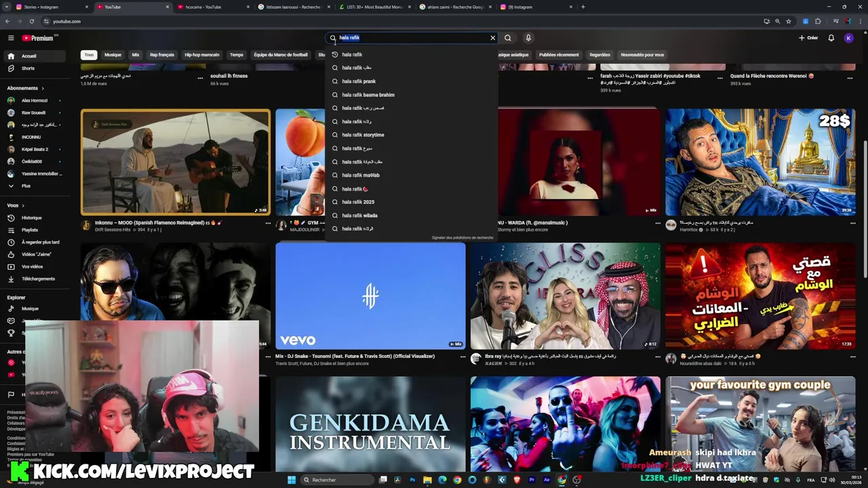The width and height of the screenshot is (868, 488).
Task: Reload the page
Action: coord(31,21)
